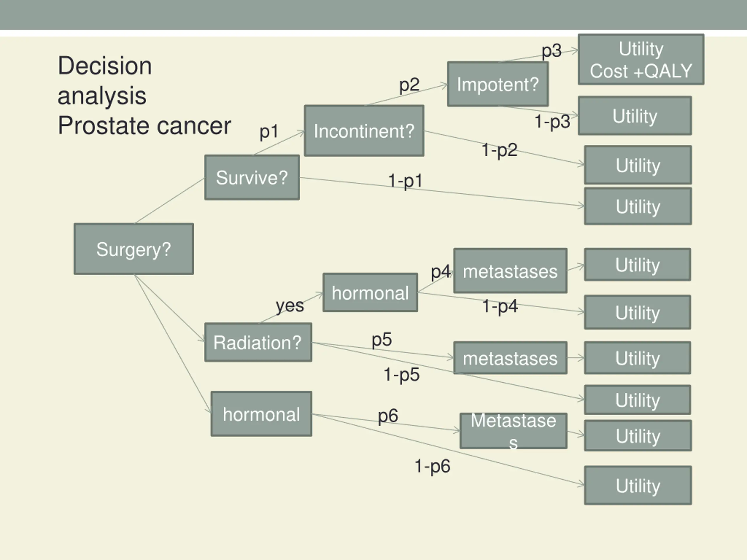Viewport: 747px width, 560px height.
Task: Select the Impotent? box
Action: click(x=498, y=84)
